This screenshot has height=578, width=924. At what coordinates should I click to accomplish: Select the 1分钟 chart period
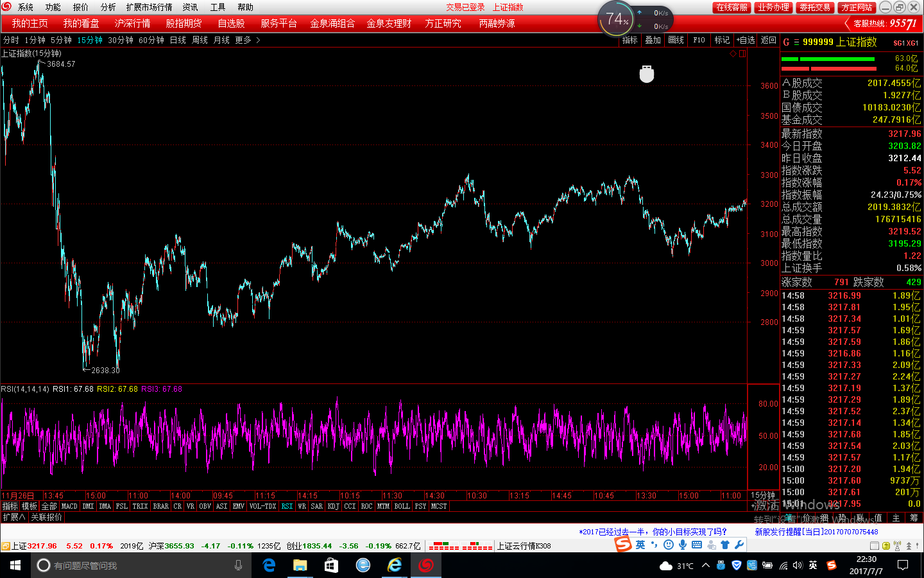35,40
